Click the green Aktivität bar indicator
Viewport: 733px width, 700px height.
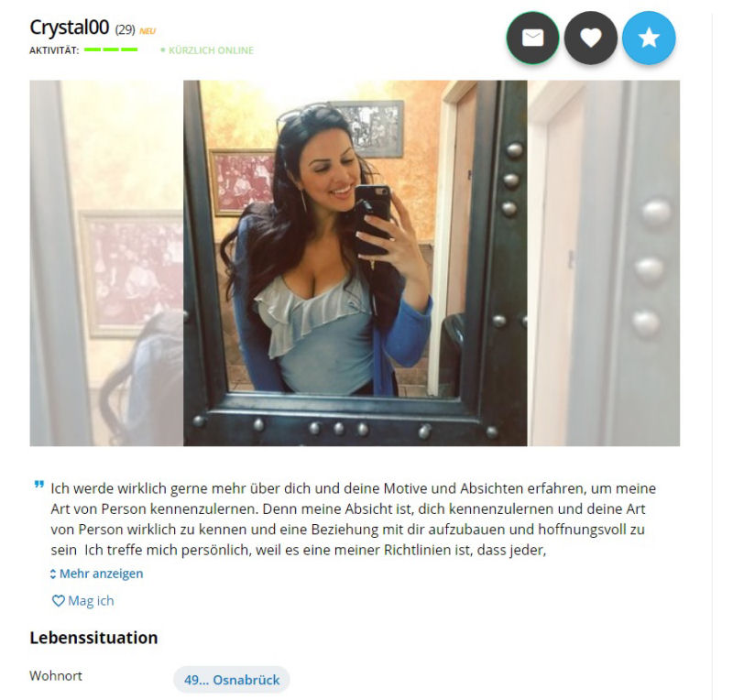(x=111, y=49)
